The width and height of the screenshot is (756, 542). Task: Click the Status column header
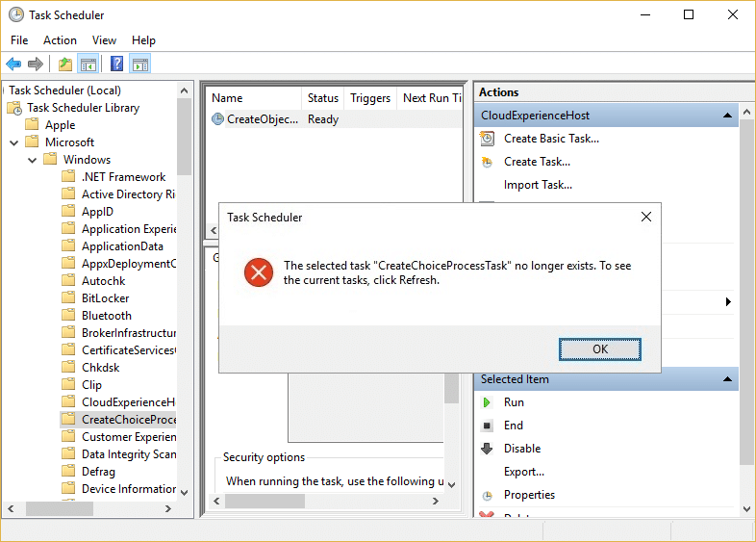point(322,98)
